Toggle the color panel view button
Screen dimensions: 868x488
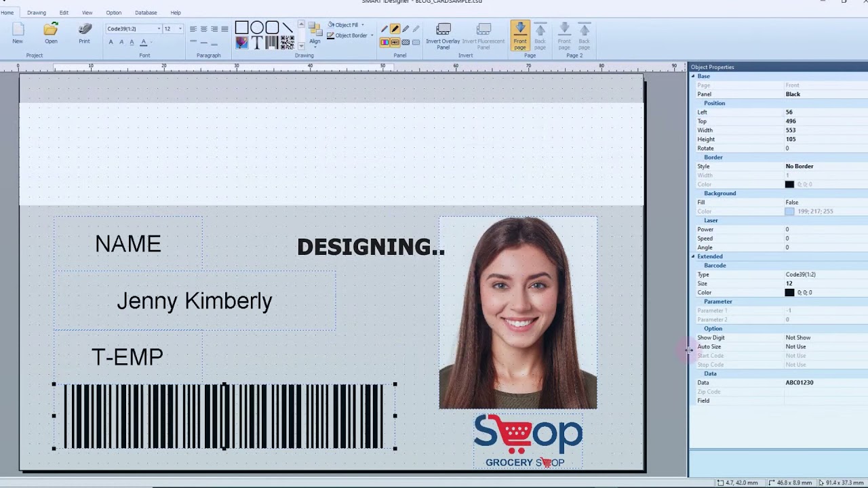click(384, 42)
